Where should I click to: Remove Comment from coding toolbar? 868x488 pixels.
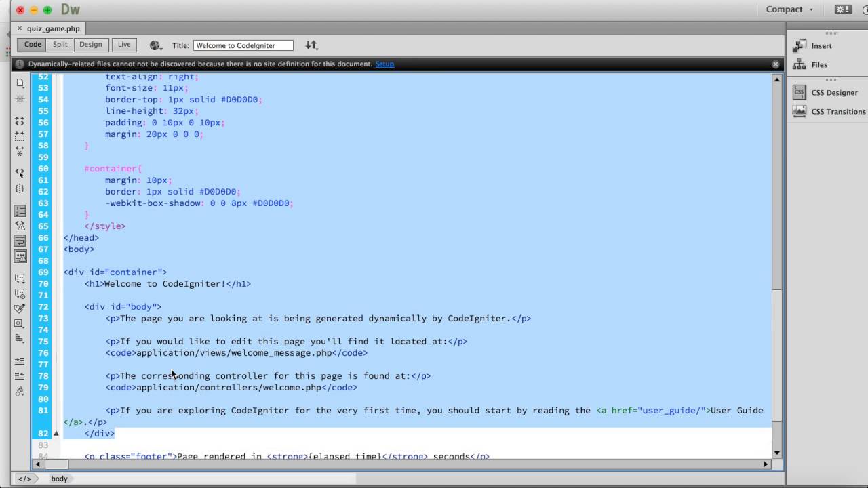(20, 293)
